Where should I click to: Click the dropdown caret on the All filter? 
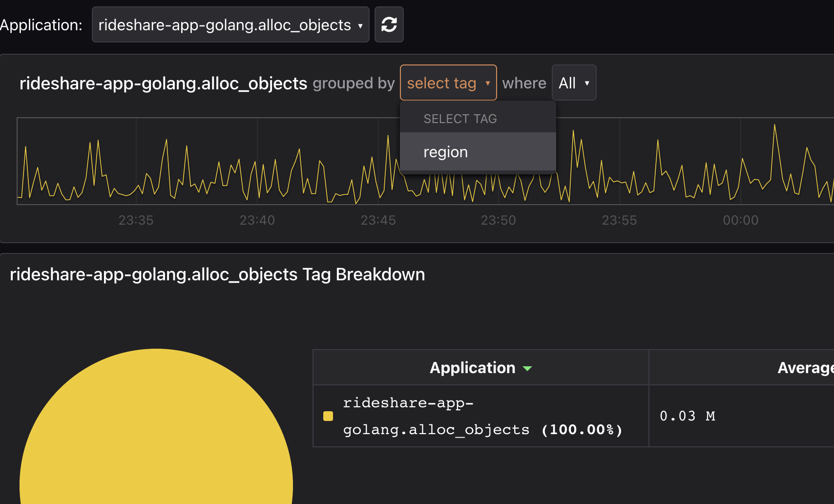pos(587,83)
